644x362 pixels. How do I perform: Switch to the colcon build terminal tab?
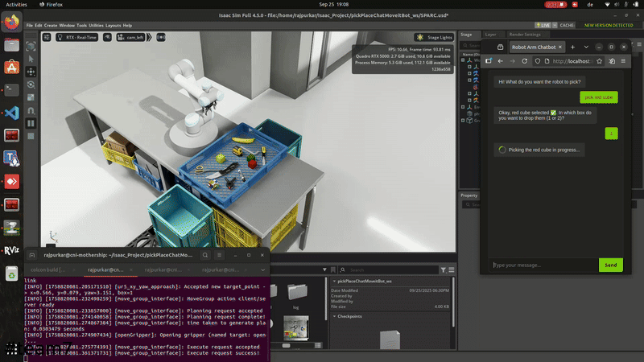coord(48,269)
